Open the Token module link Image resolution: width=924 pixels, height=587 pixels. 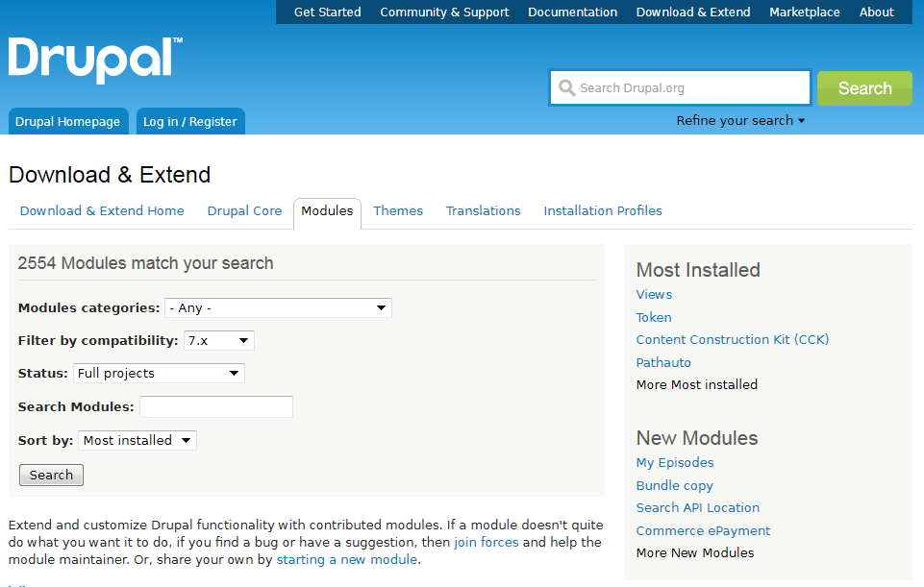coord(654,317)
